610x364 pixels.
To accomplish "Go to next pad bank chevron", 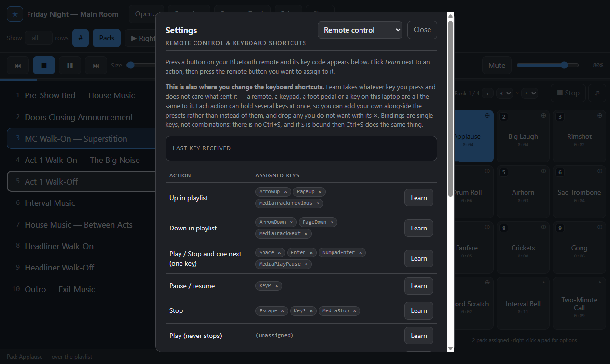I will 487,93.
